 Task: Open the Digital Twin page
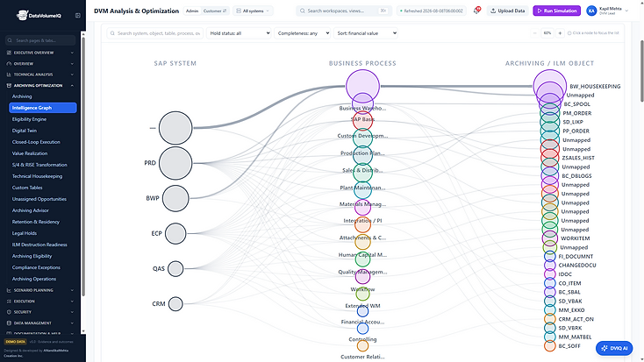click(x=25, y=131)
